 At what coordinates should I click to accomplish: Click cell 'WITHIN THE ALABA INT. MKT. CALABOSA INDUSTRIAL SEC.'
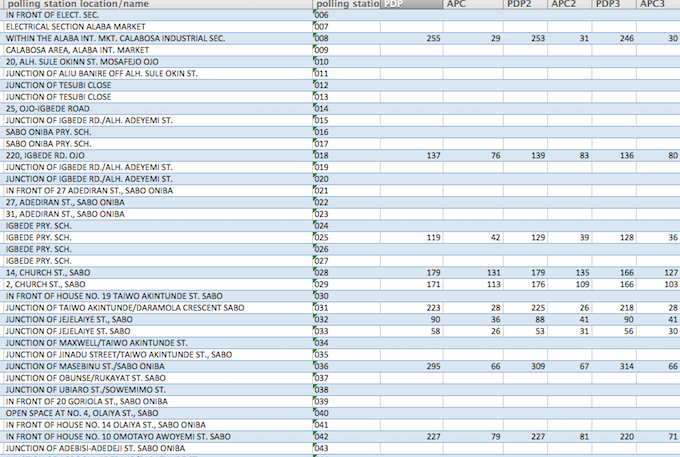156,38
